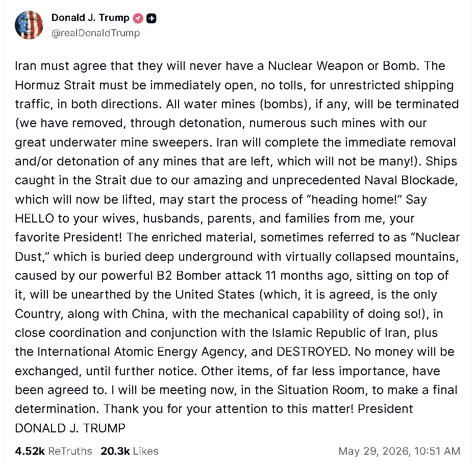Click the word HELLO in post

(34, 218)
